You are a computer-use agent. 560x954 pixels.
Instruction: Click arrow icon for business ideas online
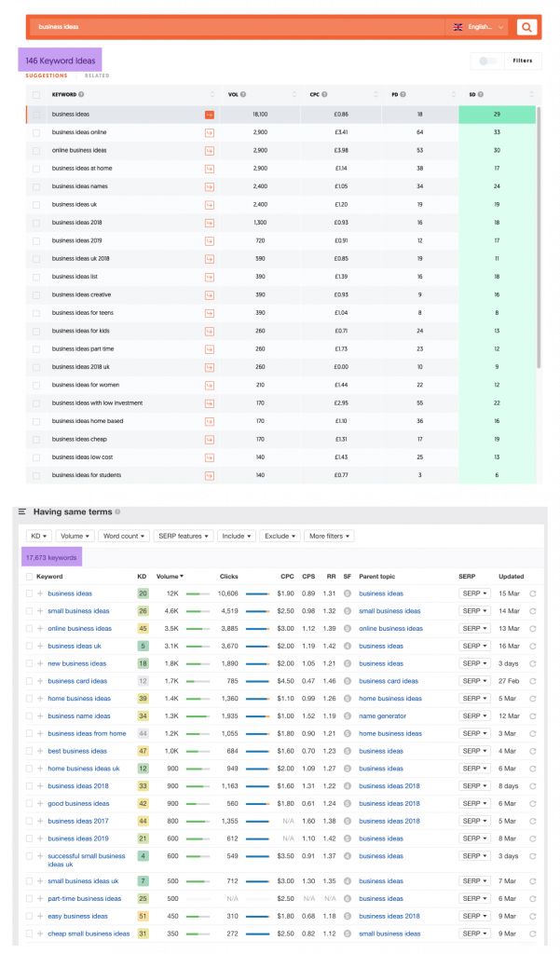click(210, 132)
